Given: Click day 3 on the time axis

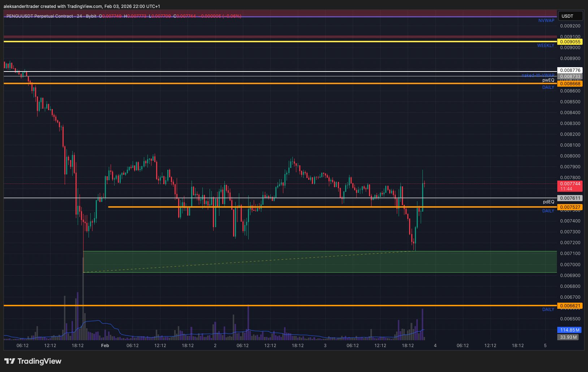Looking at the screenshot, I should pos(325,346).
